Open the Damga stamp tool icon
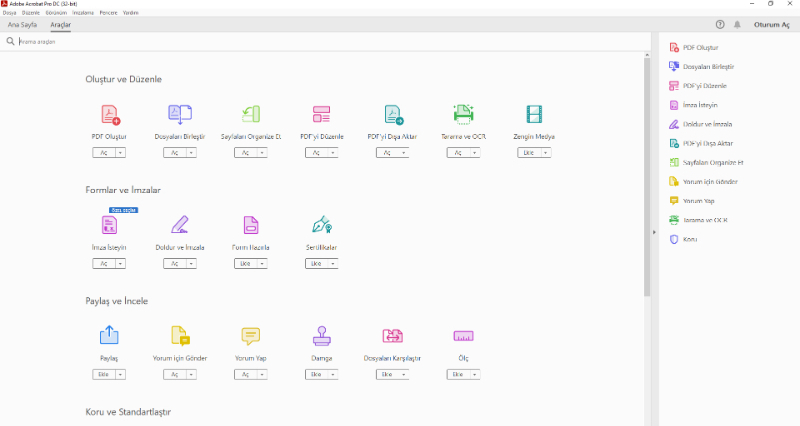The image size is (800, 426). (x=321, y=336)
